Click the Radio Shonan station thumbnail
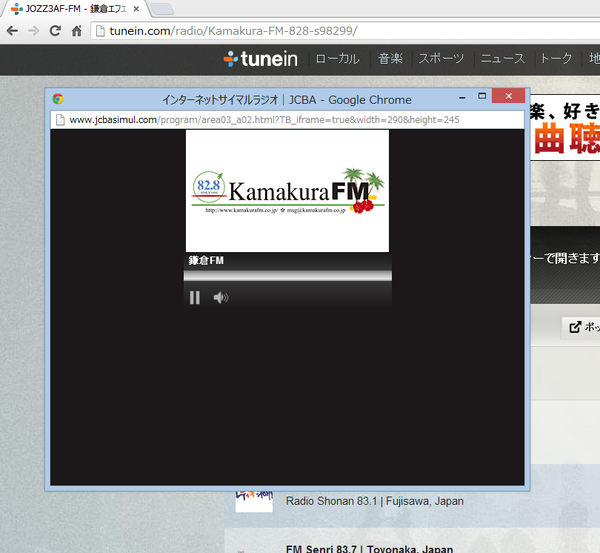Screen dimensions: 600x553 click(x=254, y=501)
